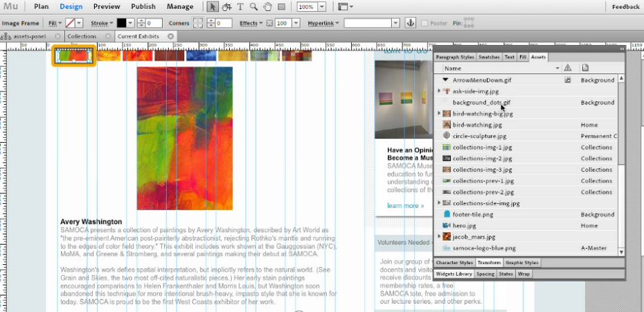The width and height of the screenshot is (644, 312).
Task: Open the Hyperlink label menu
Action: coord(323,24)
